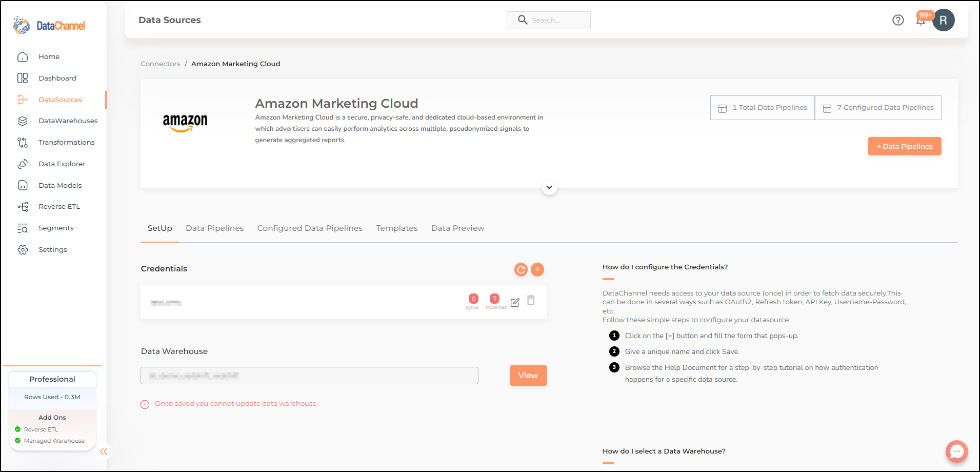This screenshot has height=472, width=980.
Task: Click Rows Used - 0.3M text
Action: [x=52, y=397]
